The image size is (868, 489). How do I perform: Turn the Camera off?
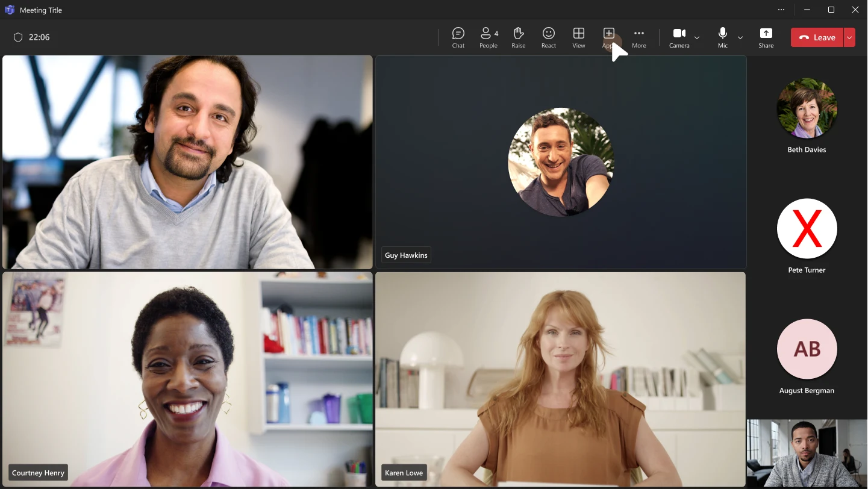(x=679, y=37)
